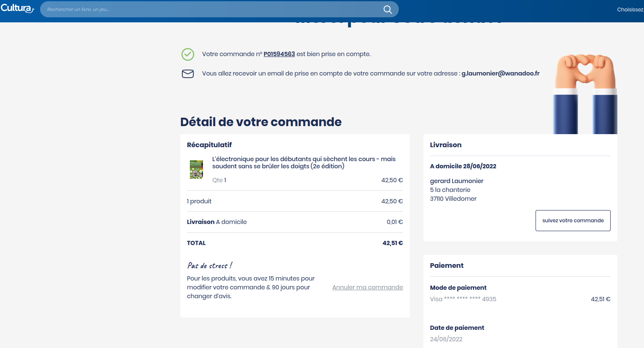Click the 'Livraison' panel heading
The image size is (644, 348).
446,145
